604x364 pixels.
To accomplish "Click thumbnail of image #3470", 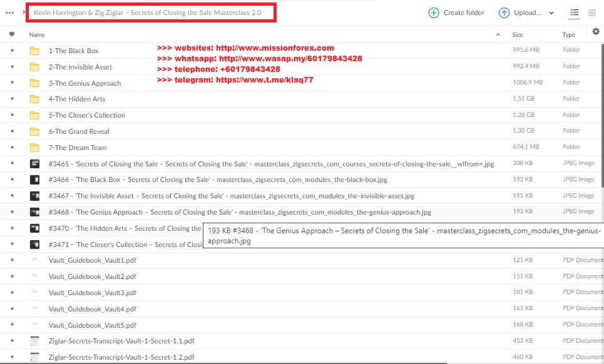I will (34, 228).
